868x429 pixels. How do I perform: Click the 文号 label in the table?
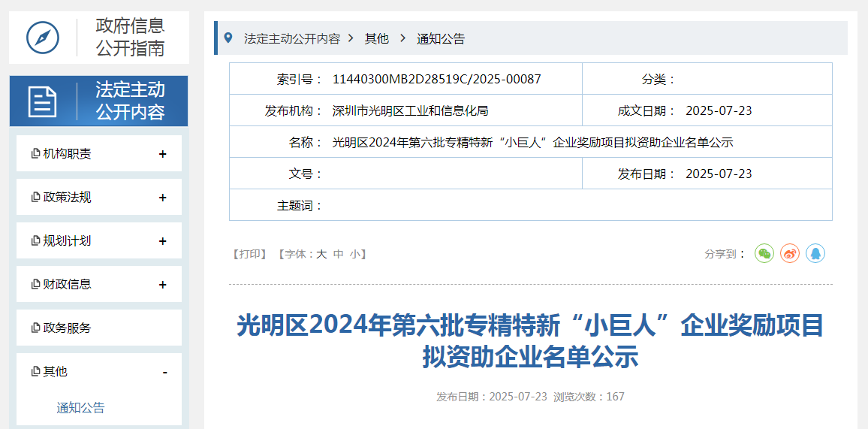point(306,174)
